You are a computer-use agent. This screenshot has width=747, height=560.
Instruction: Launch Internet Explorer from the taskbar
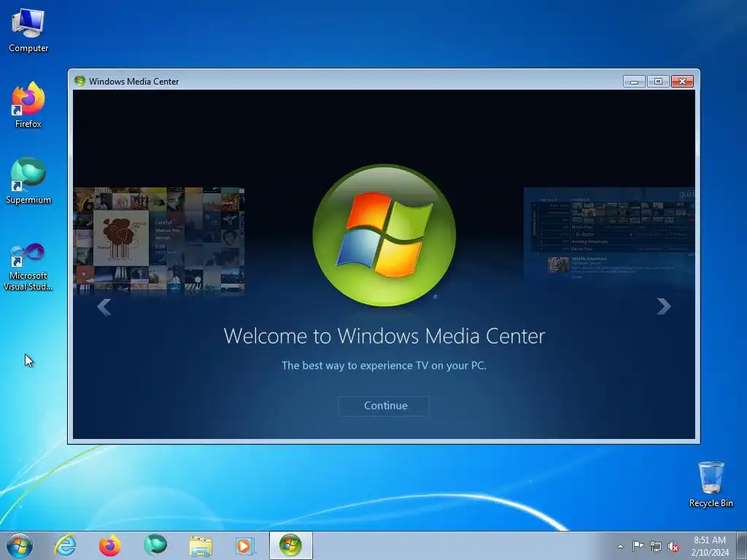65,545
